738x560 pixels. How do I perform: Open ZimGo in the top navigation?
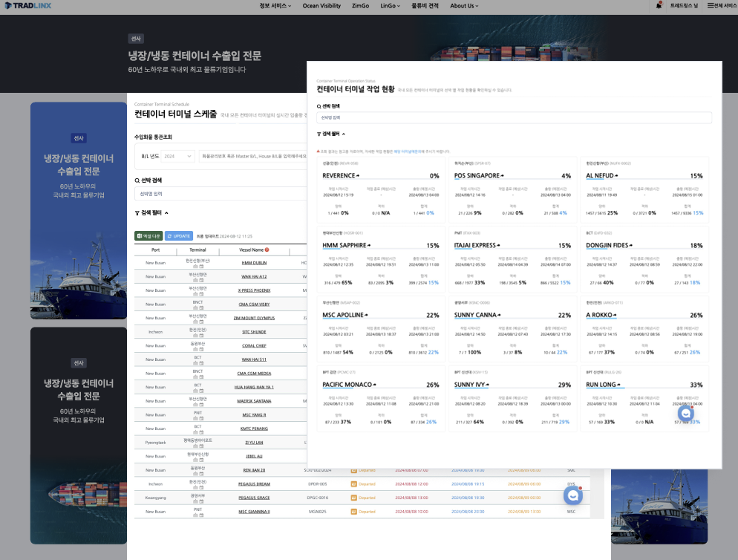tap(361, 6)
